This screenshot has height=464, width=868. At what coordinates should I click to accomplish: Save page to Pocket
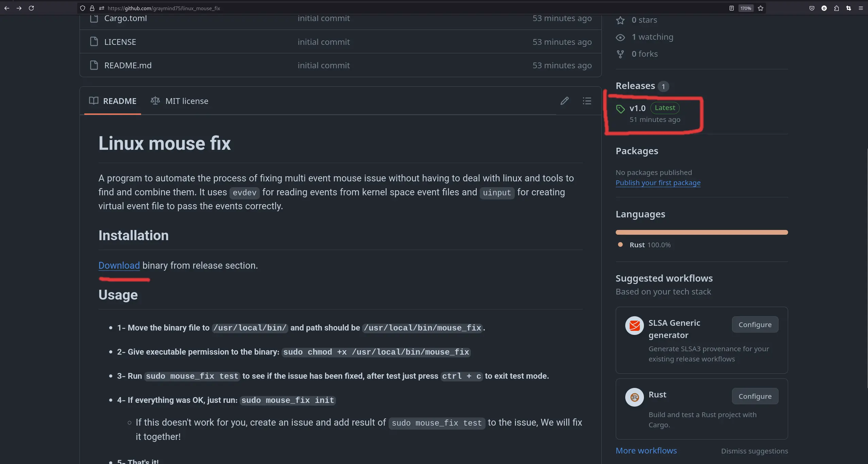812,8
